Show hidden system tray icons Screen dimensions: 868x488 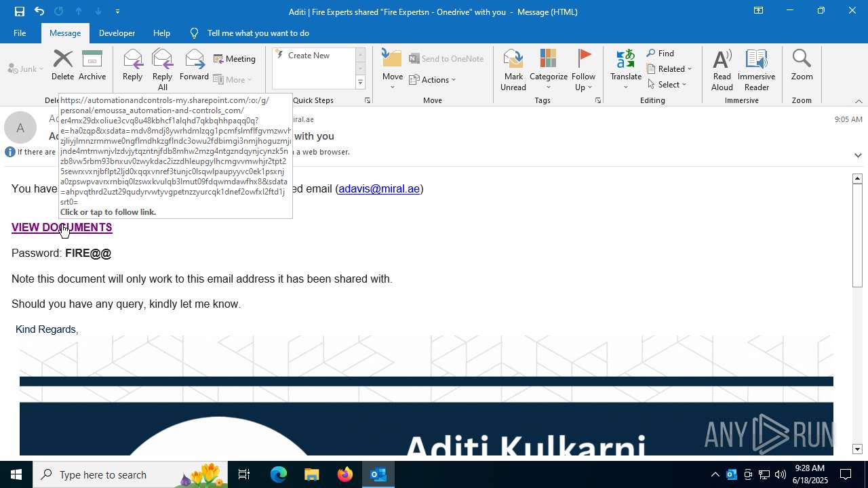click(x=715, y=474)
